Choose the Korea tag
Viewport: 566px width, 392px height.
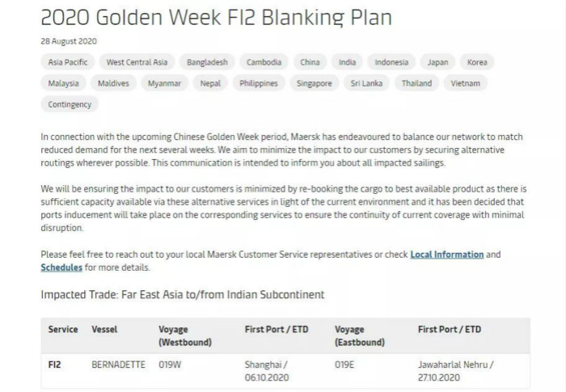pos(477,62)
